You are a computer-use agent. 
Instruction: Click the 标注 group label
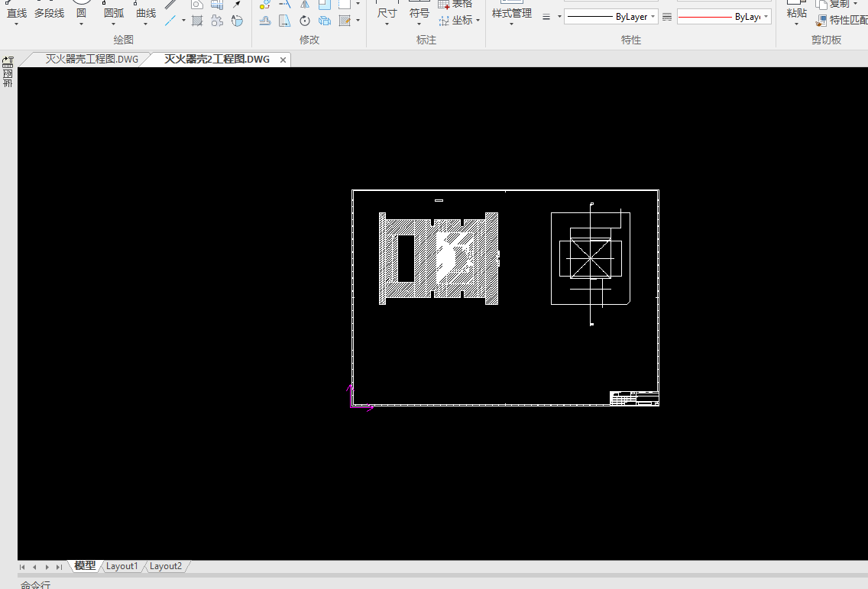[x=426, y=40]
